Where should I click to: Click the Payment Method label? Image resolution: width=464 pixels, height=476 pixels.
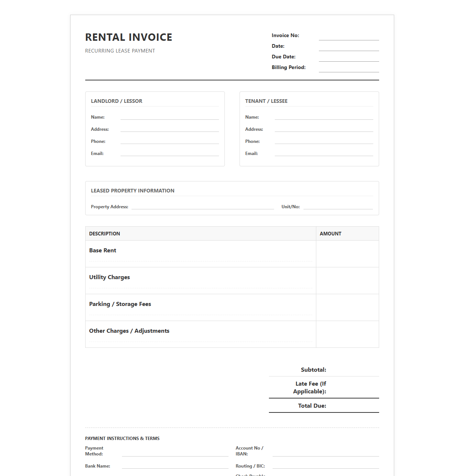coord(94,451)
